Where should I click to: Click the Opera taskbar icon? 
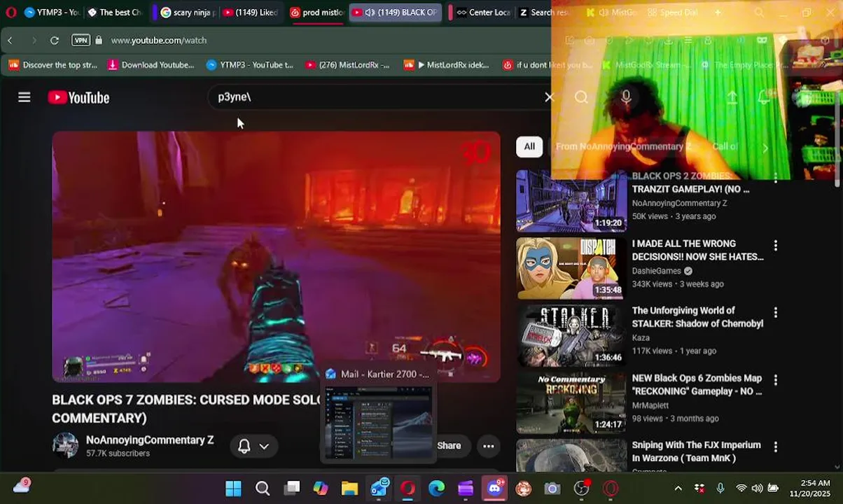pyautogui.click(x=407, y=488)
